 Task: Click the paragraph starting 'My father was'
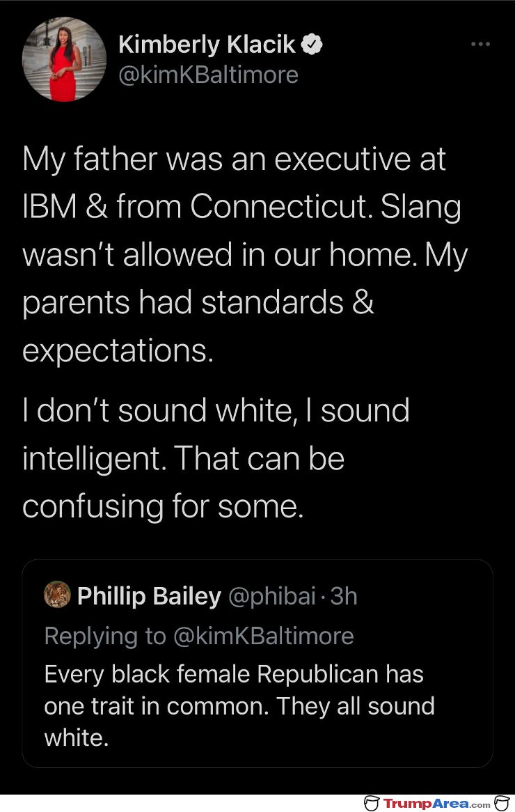[x=245, y=254]
